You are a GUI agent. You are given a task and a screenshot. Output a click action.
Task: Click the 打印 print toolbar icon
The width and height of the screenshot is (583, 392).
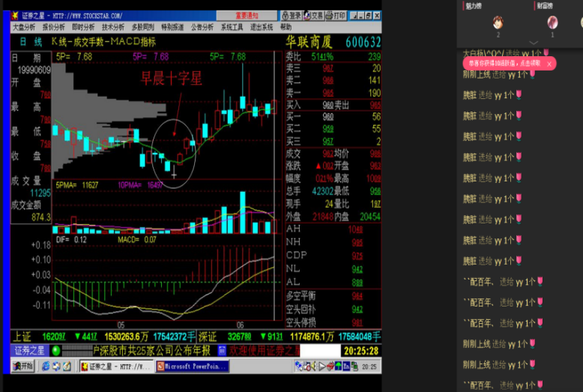click(x=337, y=15)
